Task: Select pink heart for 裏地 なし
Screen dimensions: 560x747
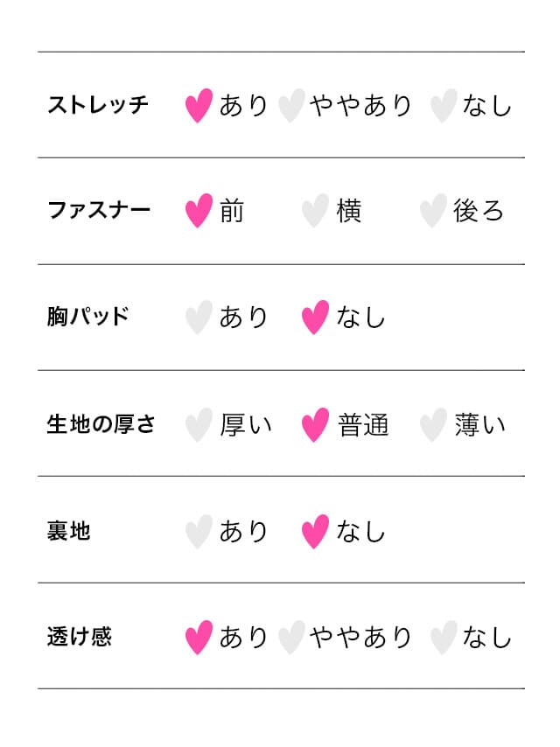Action: coord(315,532)
